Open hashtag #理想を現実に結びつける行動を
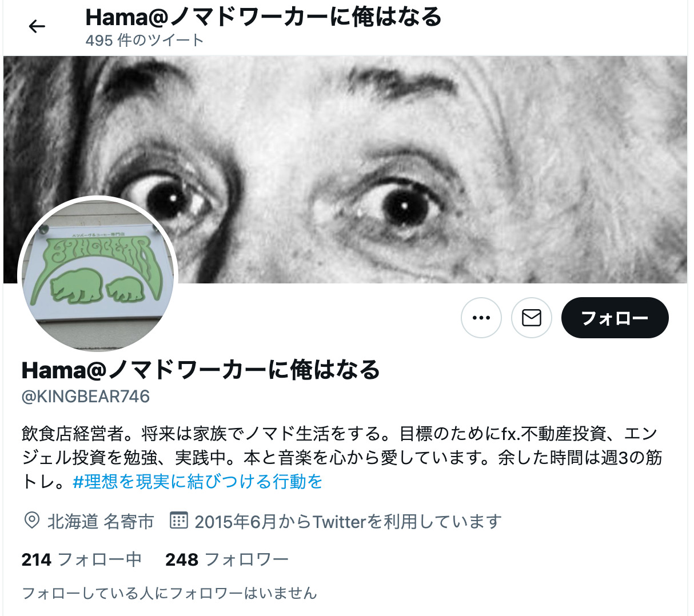694x616 pixels. pyautogui.click(x=198, y=482)
